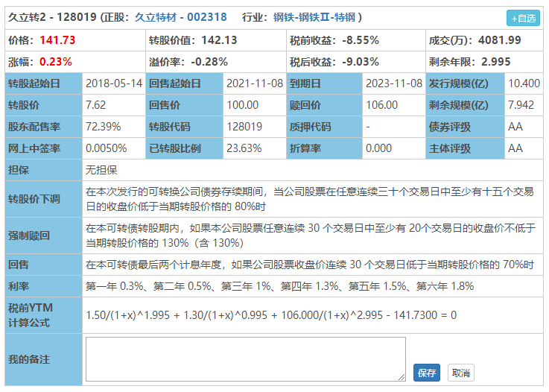This screenshot has height=392, width=549.
Task: Click the 债券评级 value AA
Action: point(515,127)
